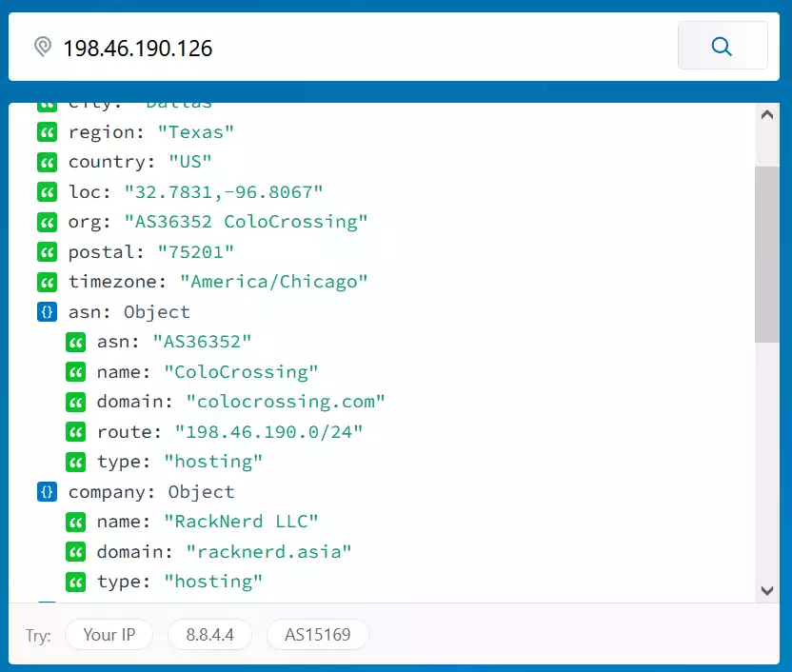Click the green icon beside org field
792x672 pixels.
[48, 223]
